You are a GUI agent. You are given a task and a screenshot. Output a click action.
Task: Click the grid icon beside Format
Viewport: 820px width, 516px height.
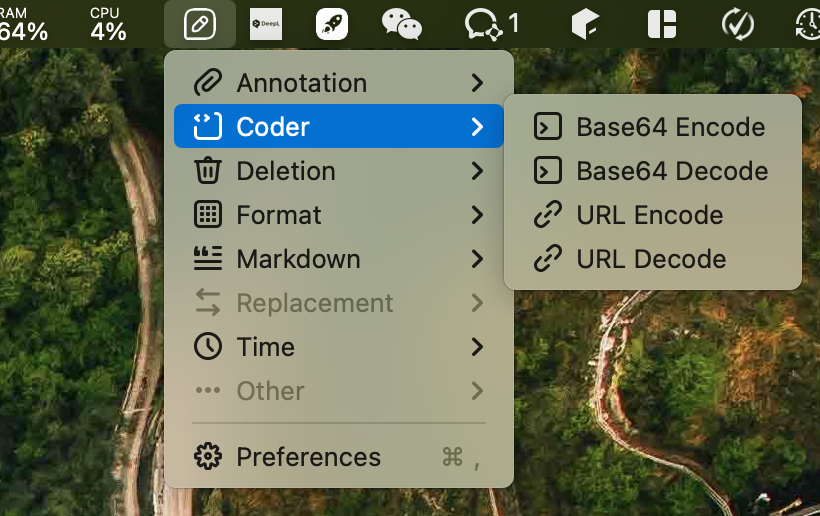208,214
